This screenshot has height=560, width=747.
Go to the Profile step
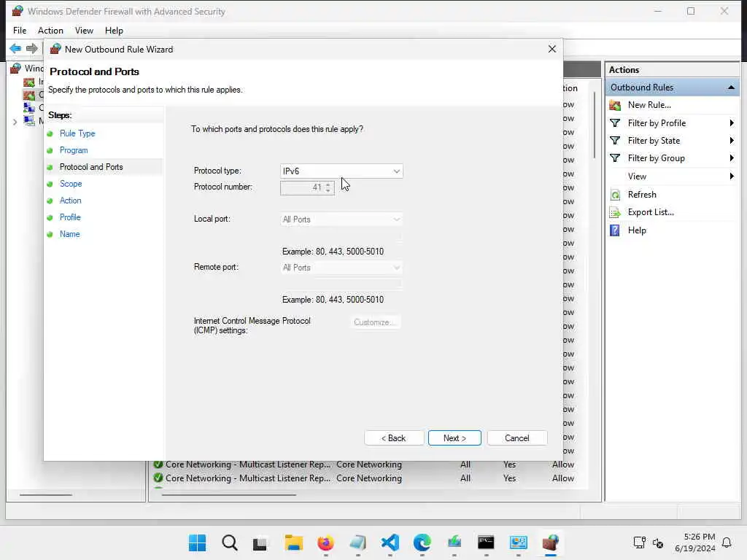(x=70, y=217)
